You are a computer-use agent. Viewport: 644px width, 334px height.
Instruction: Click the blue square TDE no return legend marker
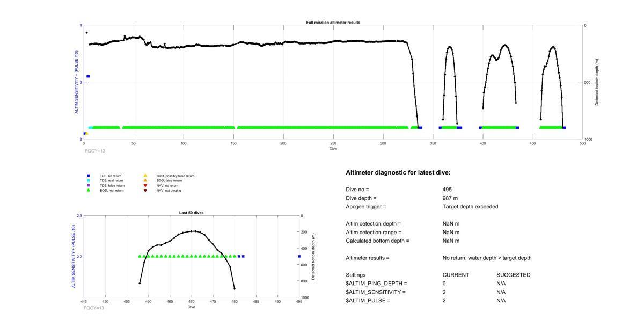88,176
